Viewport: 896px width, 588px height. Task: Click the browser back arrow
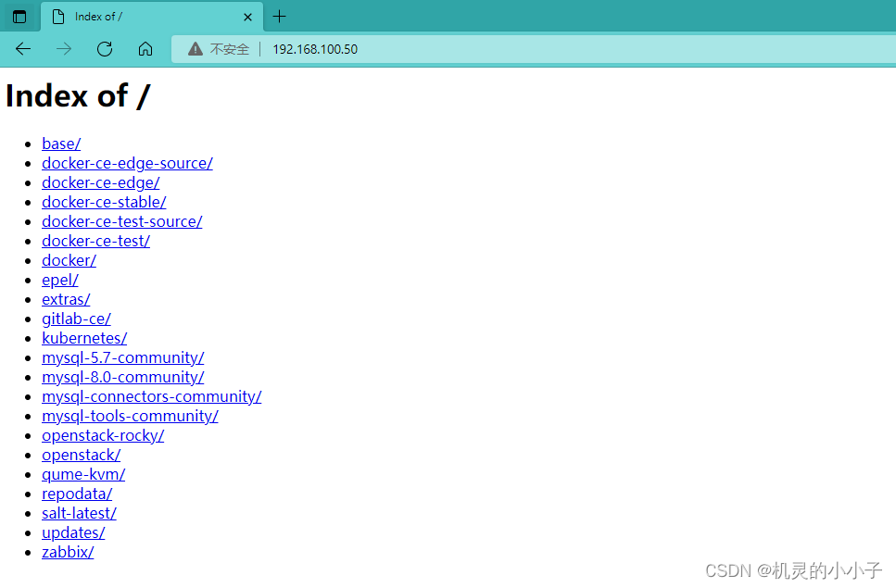coord(23,49)
